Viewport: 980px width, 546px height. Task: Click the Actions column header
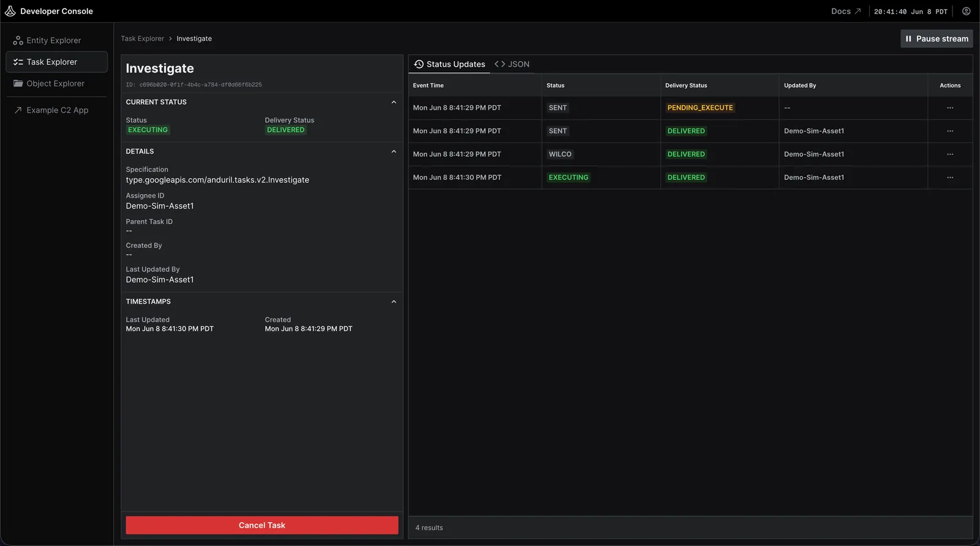point(950,86)
